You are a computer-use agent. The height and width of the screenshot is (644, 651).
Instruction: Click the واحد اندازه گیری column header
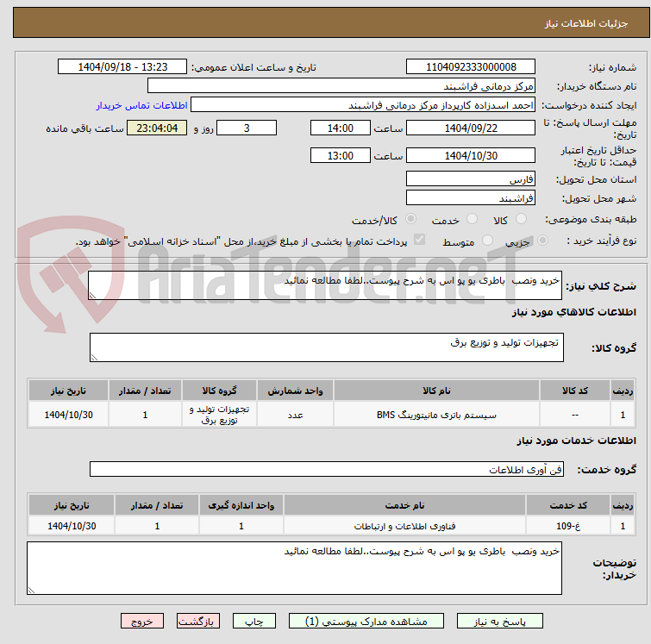coord(241,505)
